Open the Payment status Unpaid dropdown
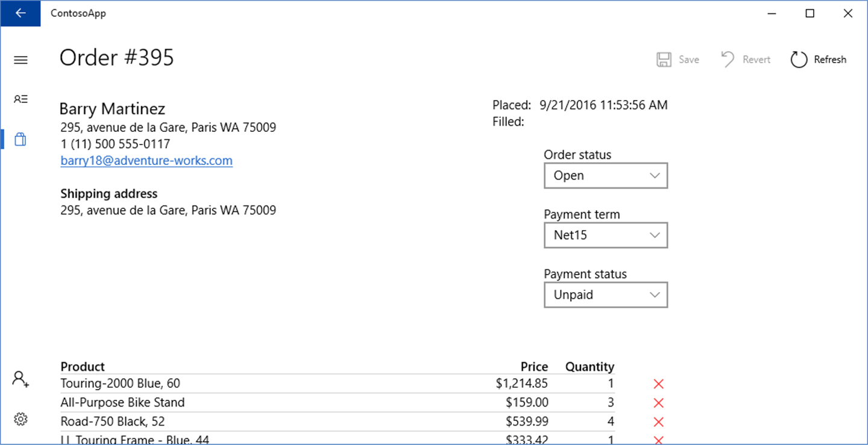Image resolution: width=868 pixels, height=445 pixels. point(605,295)
